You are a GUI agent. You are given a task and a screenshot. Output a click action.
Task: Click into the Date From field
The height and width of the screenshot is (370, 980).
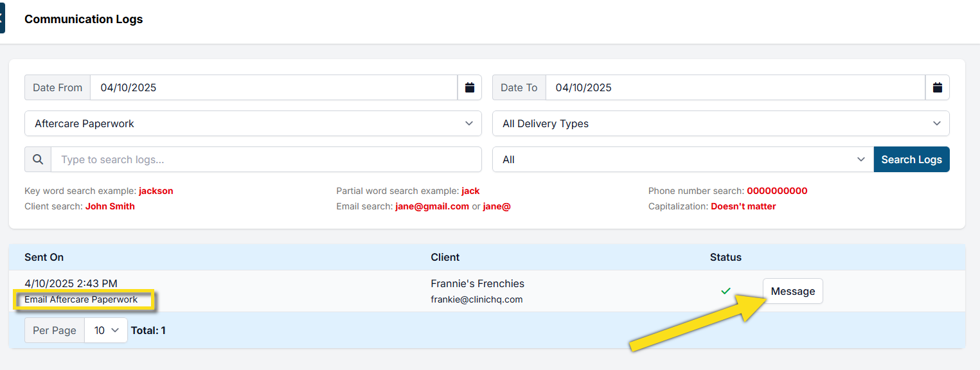point(273,87)
